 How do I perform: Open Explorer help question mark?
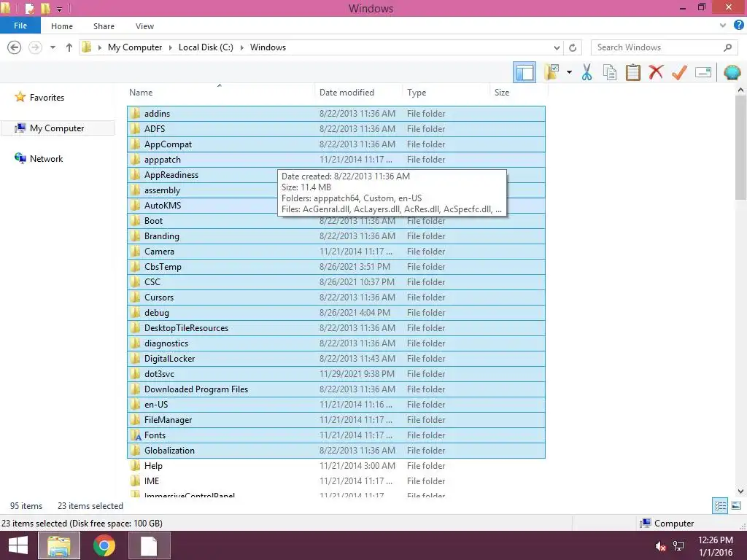coord(739,26)
